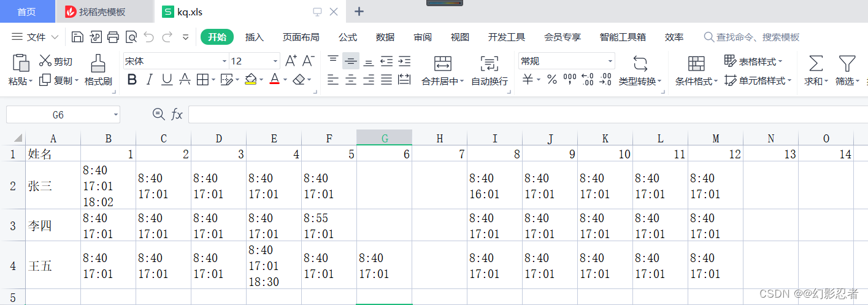
Task: Click the Increase decimal places icon
Action: click(x=587, y=80)
